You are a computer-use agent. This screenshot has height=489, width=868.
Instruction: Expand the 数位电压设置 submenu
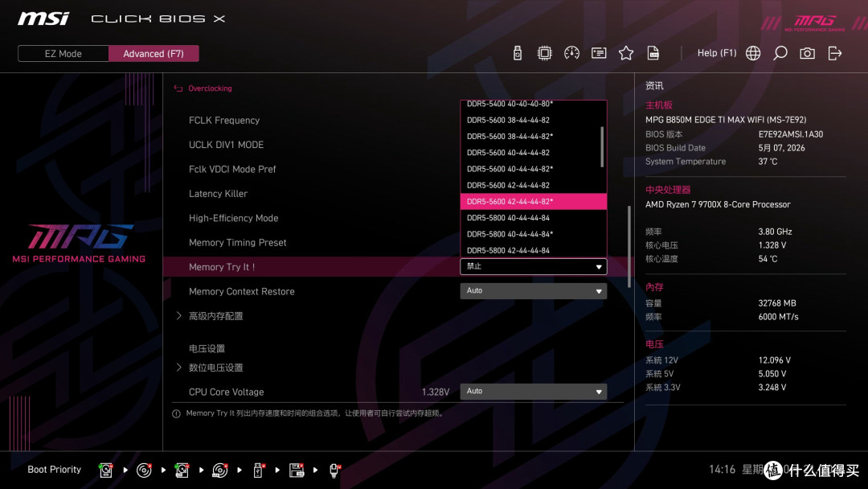[216, 368]
